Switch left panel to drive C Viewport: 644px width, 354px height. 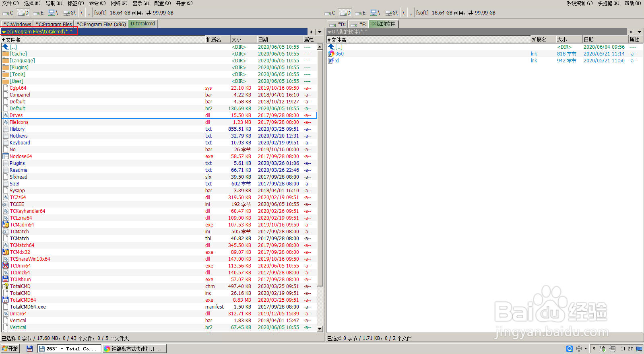click(x=8, y=13)
